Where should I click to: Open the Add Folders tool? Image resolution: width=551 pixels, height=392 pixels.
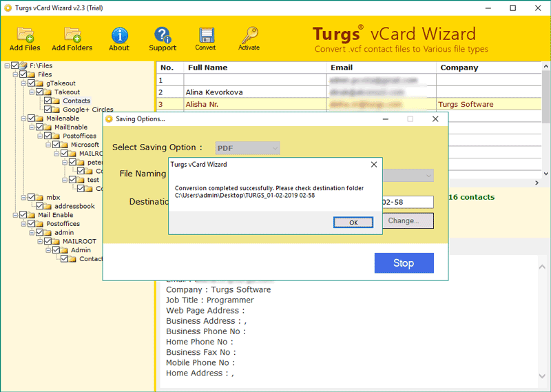[72, 39]
